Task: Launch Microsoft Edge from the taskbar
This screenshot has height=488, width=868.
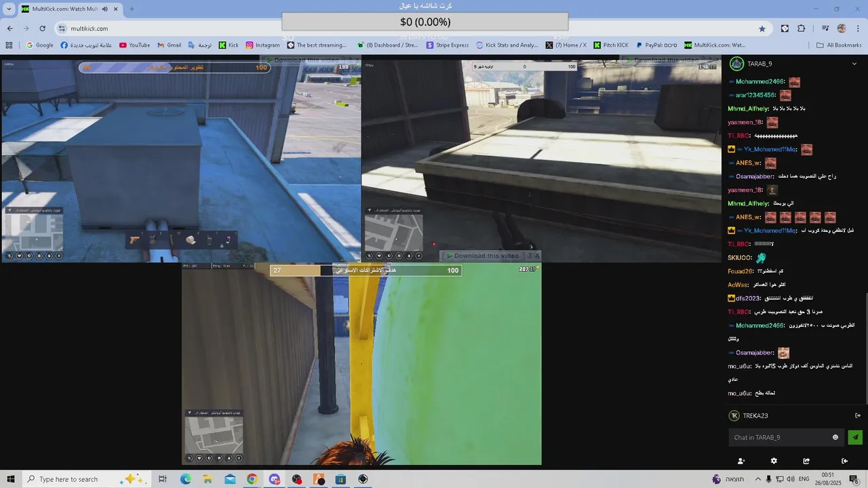Action: tap(185, 479)
